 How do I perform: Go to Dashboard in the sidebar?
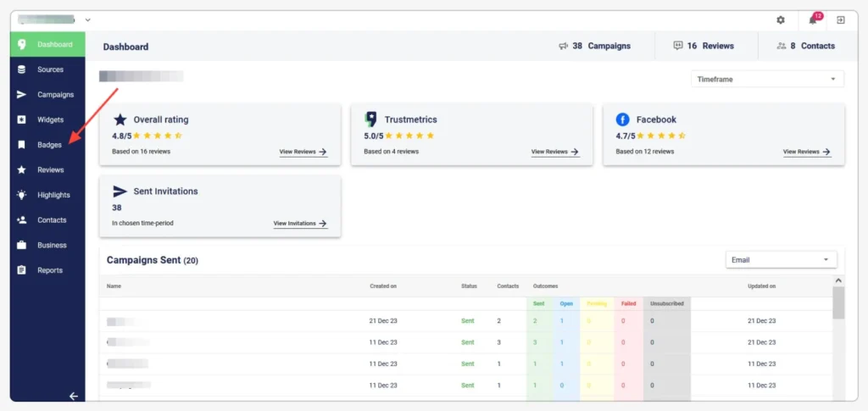click(47, 44)
